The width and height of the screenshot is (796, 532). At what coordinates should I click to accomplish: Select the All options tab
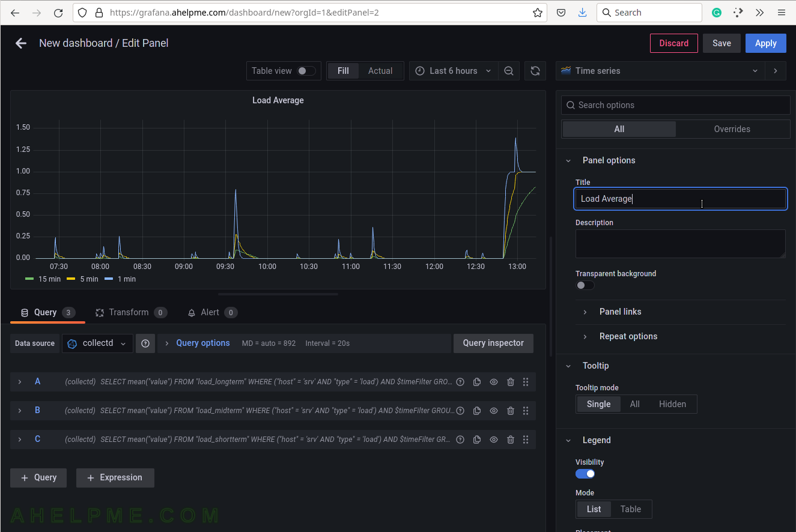[x=619, y=129]
